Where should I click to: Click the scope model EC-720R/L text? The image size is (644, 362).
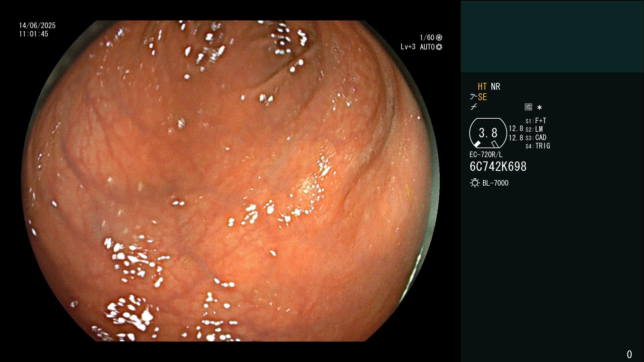pyautogui.click(x=486, y=155)
